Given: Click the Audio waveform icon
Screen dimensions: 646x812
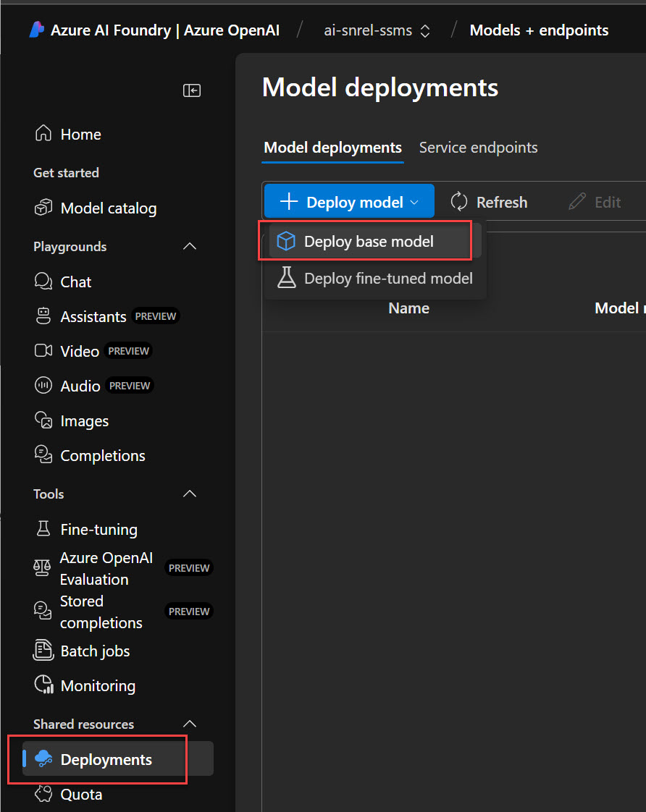Looking at the screenshot, I should click(x=43, y=386).
